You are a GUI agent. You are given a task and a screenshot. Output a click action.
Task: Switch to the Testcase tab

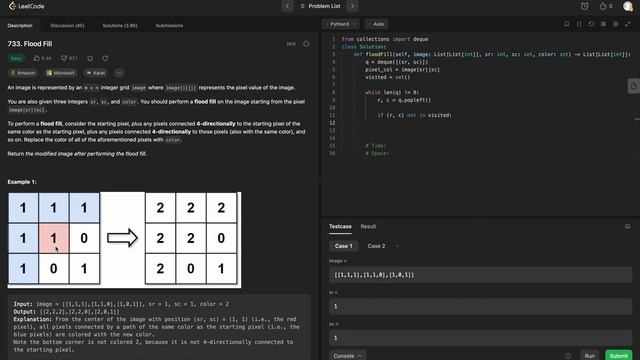click(x=340, y=227)
